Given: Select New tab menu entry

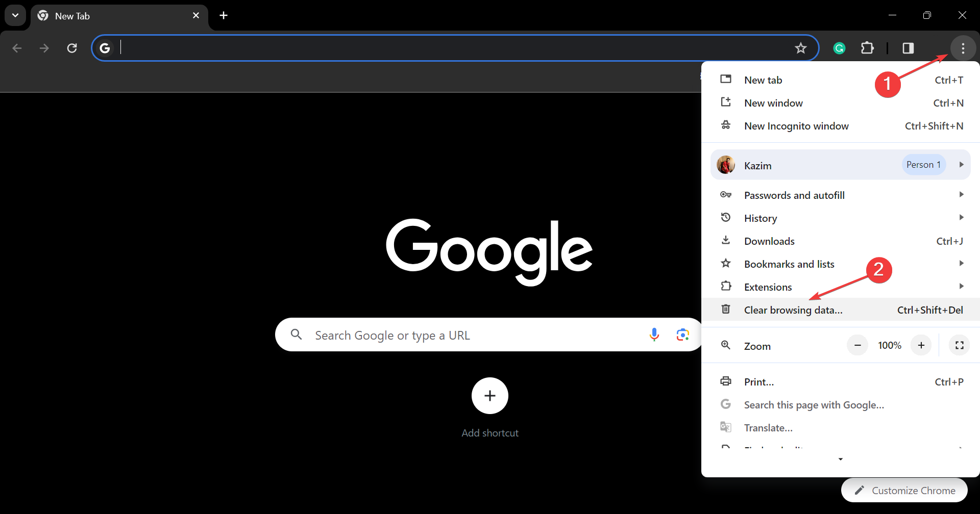Looking at the screenshot, I should pyautogui.click(x=841, y=80).
